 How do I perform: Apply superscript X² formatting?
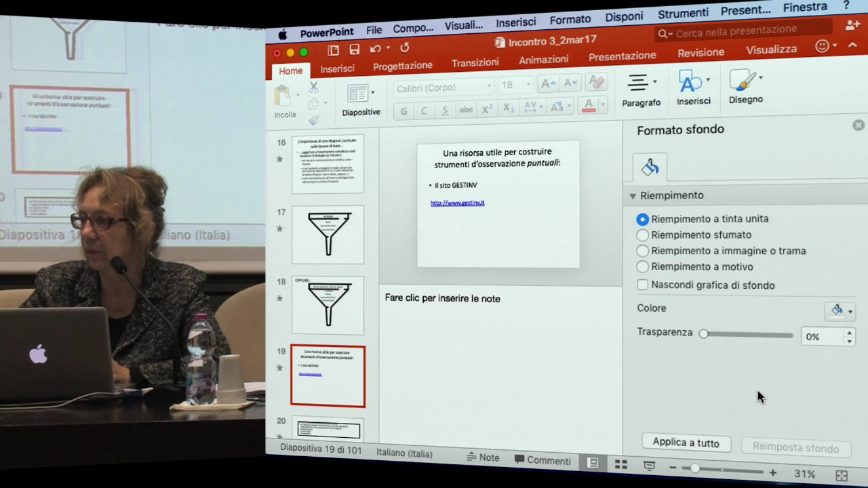[487, 108]
